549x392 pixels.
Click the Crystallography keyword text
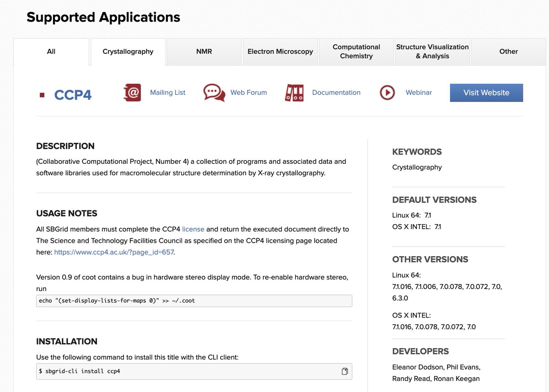pos(417,167)
